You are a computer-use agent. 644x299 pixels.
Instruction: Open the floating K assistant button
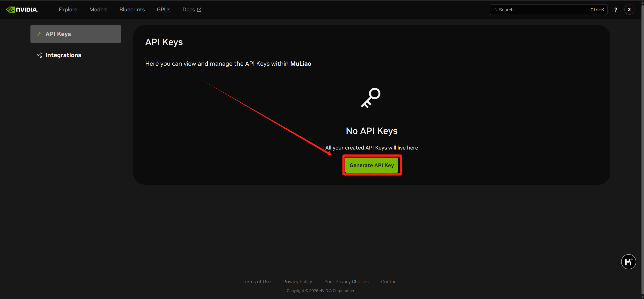(628, 262)
